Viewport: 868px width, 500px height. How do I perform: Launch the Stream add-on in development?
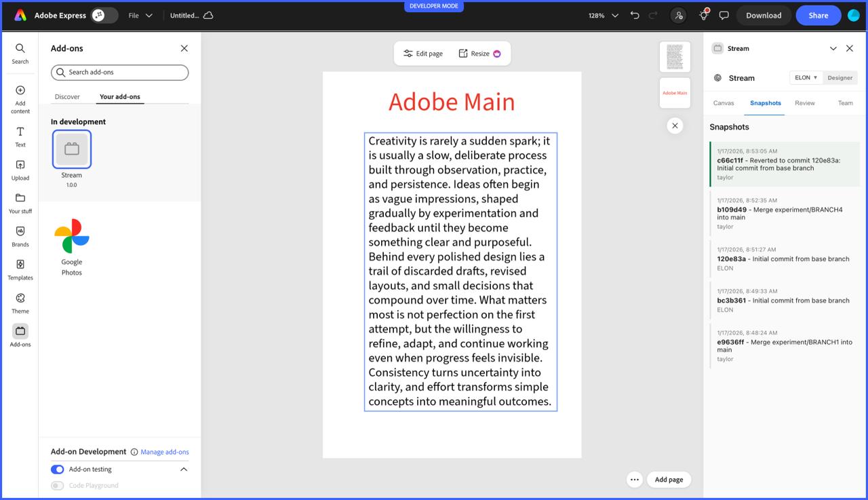click(x=72, y=149)
